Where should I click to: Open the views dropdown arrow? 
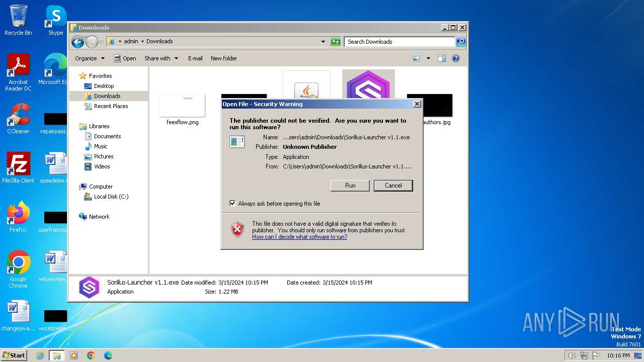click(x=428, y=58)
